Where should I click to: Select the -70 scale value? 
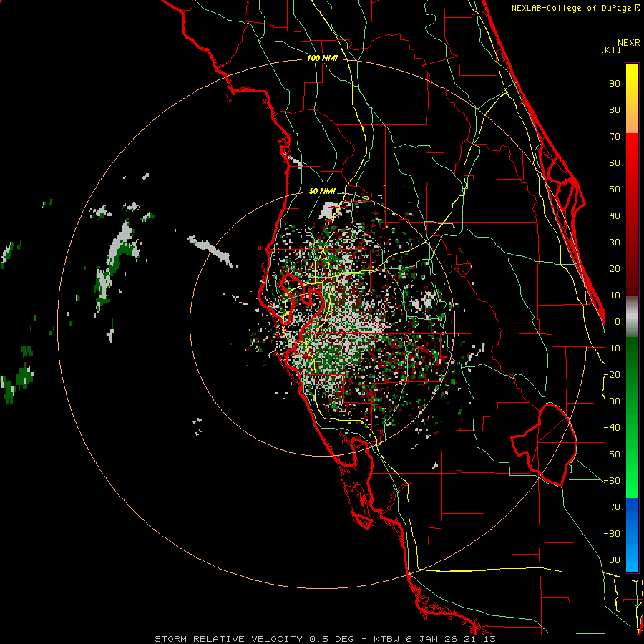click(x=612, y=507)
